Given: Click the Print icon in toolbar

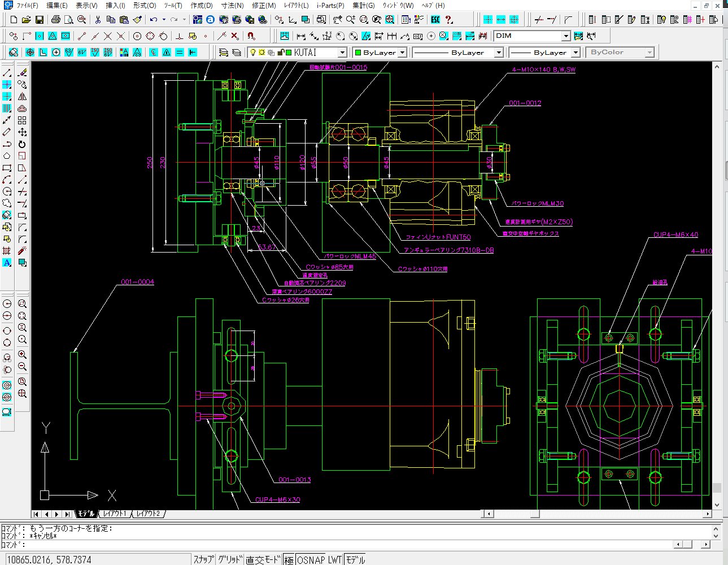Looking at the screenshot, I should [55, 20].
